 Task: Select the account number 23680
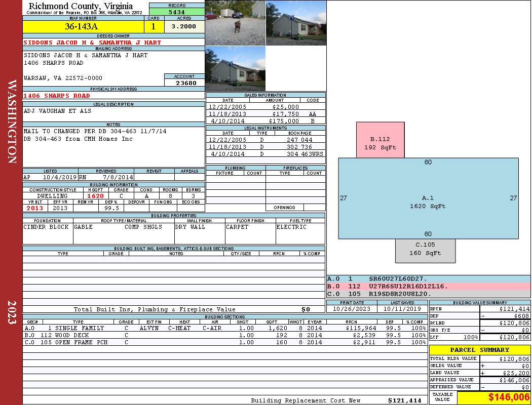(x=183, y=83)
